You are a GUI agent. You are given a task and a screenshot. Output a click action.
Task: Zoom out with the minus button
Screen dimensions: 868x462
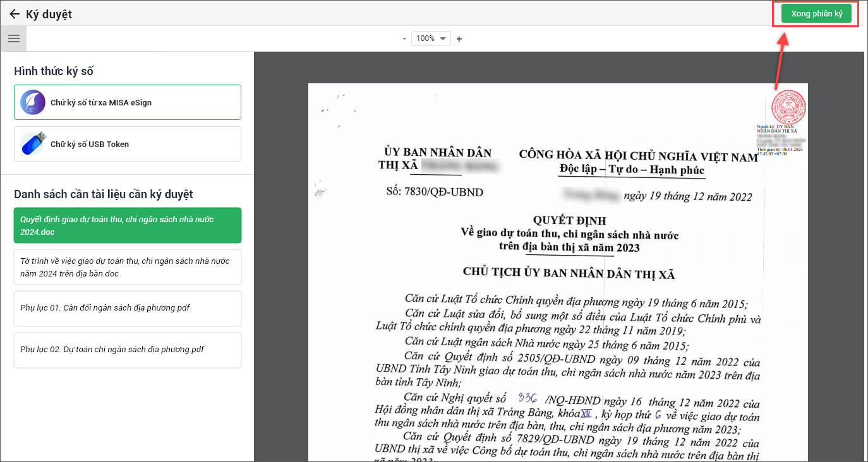404,39
